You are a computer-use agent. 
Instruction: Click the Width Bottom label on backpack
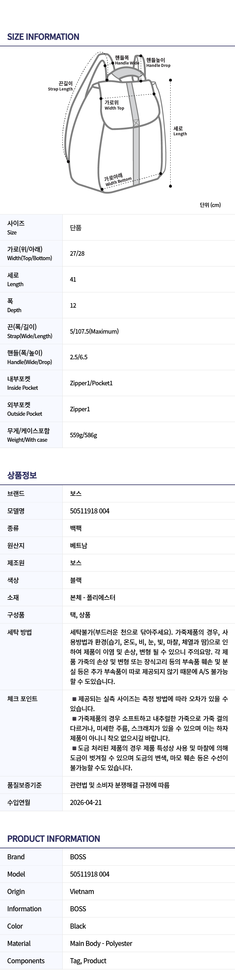point(118,180)
